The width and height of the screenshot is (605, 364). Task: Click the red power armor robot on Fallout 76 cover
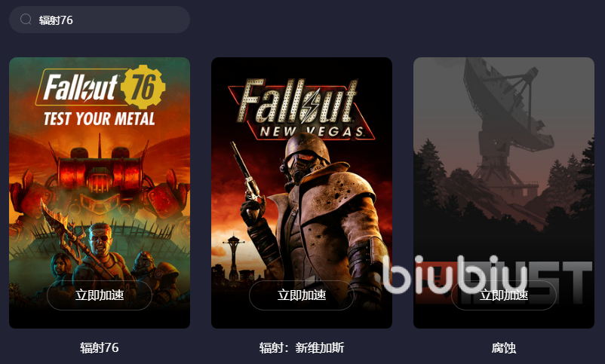100,181
